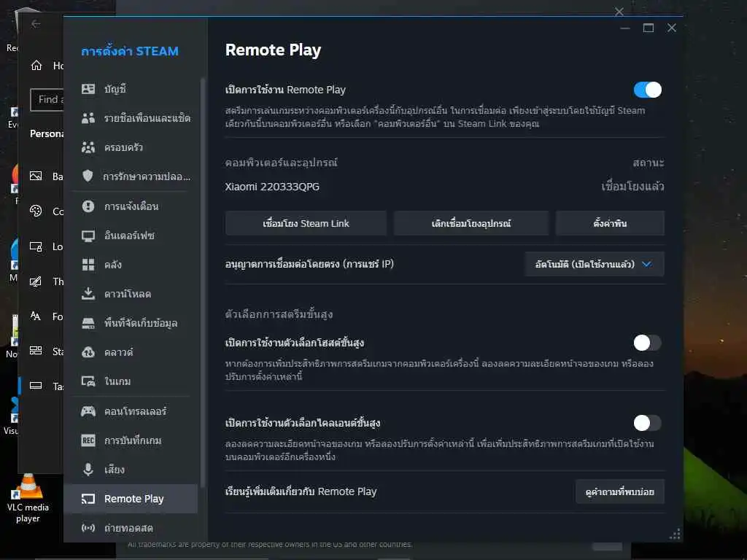
Task: Select the Cloud (คลาวด์) icon
Action: click(88, 352)
